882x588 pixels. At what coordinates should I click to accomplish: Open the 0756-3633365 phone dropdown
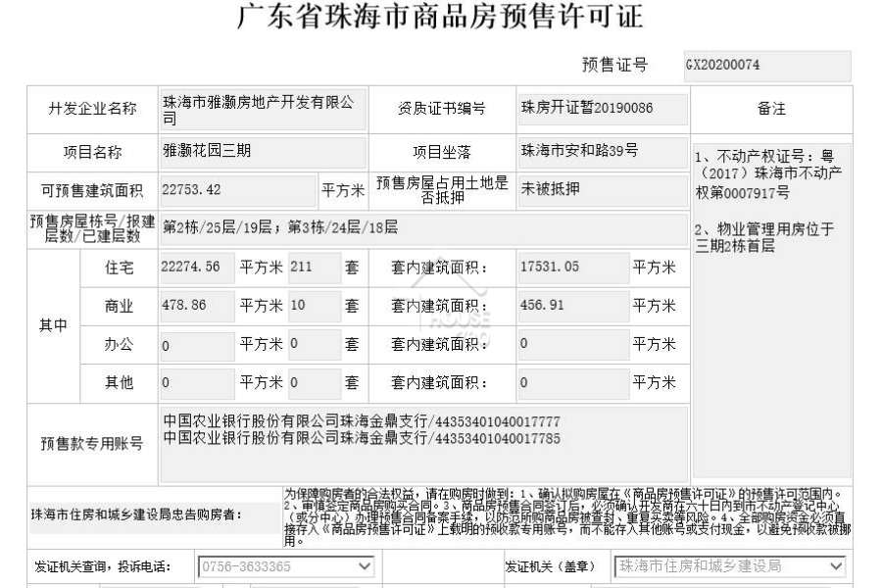[286, 566]
